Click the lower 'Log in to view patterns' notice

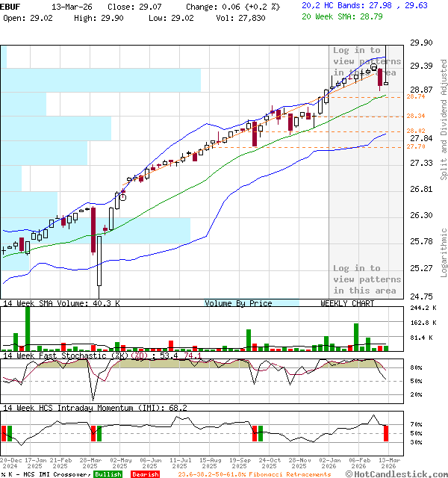pyautogui.click(x=367, y=279)
